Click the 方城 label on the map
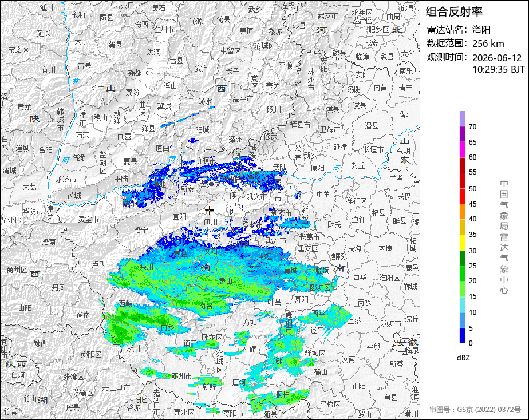This screenshot has width=529, height=420. tap(250, 322)
